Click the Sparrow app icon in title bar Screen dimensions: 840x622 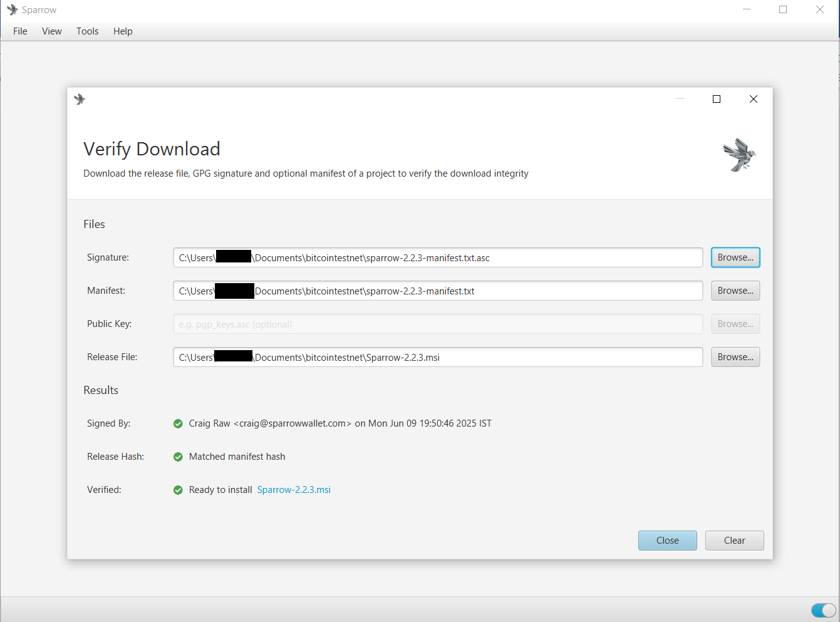tap(13, 10)
